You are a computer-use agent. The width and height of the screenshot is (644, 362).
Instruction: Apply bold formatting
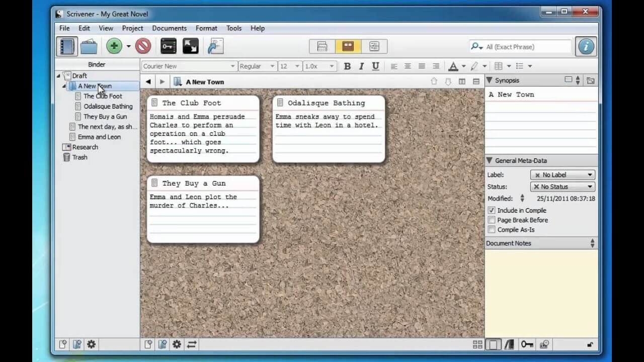point(347,66)
